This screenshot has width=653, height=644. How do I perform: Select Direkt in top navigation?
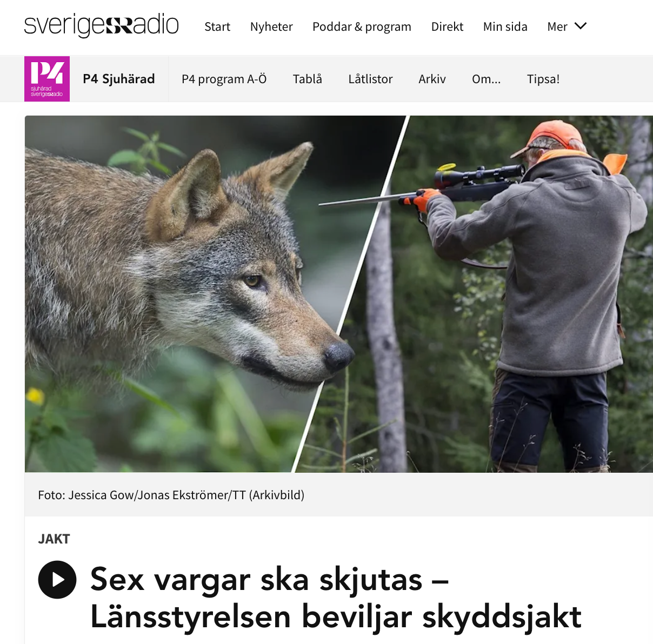click(447, 26)
